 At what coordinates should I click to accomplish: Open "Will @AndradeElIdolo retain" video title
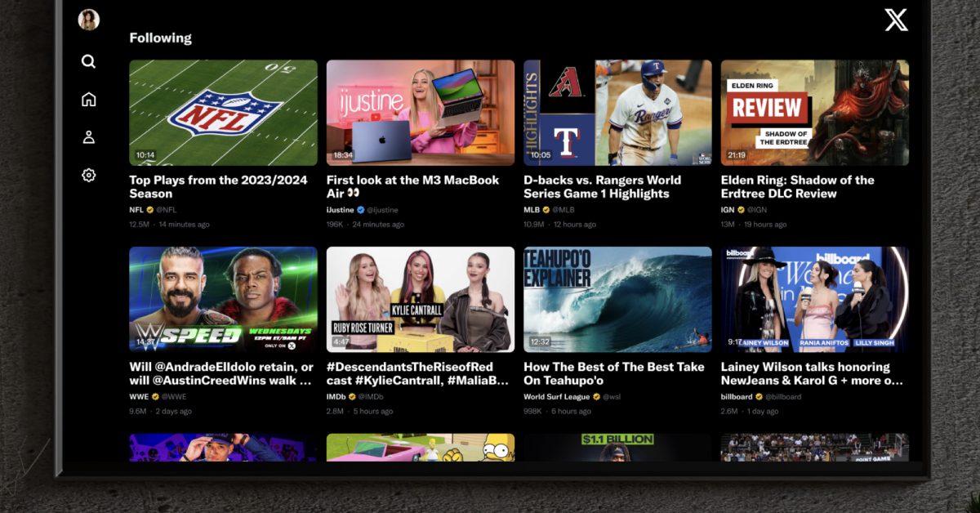tap(221, 374)
